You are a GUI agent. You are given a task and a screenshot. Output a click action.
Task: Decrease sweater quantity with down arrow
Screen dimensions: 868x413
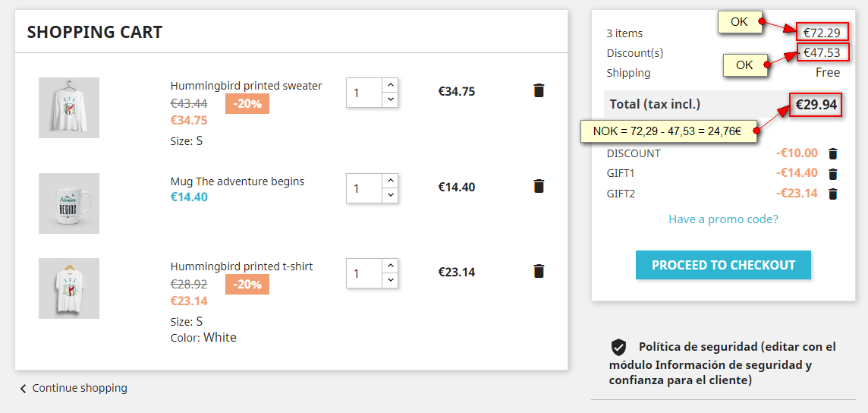pyautogui.click(x=390, y=99)
